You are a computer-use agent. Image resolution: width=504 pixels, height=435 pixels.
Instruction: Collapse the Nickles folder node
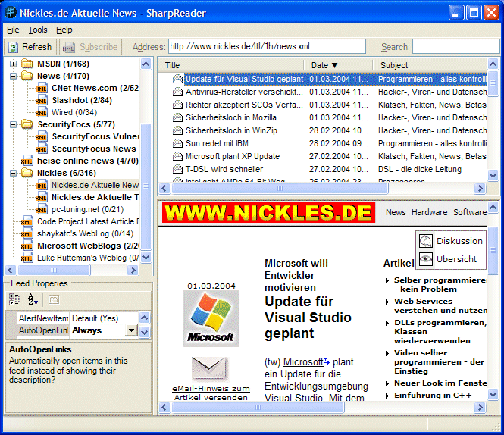(x=13, y=173)
